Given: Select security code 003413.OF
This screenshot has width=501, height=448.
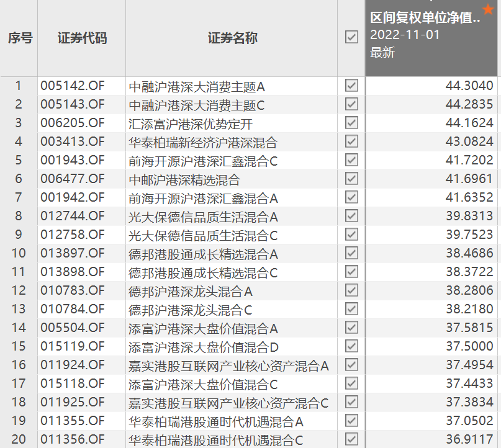Looking at the screenshot, I should tap(73, 141).
